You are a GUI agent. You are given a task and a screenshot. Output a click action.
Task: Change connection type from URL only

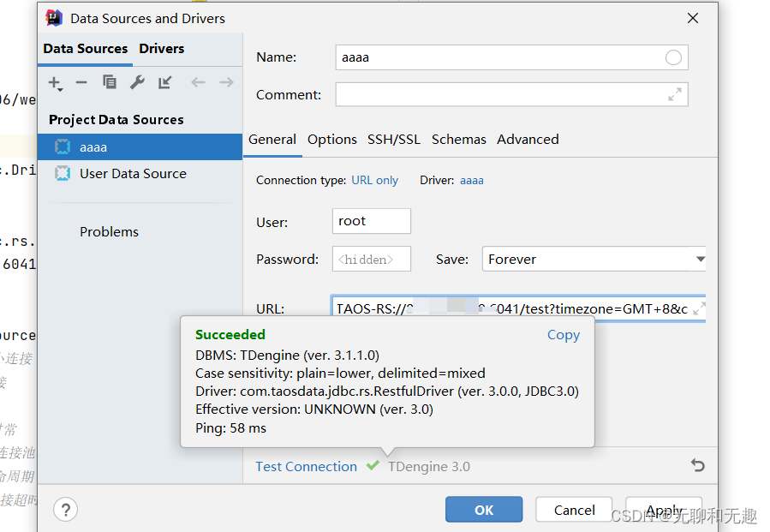(374, 180)
